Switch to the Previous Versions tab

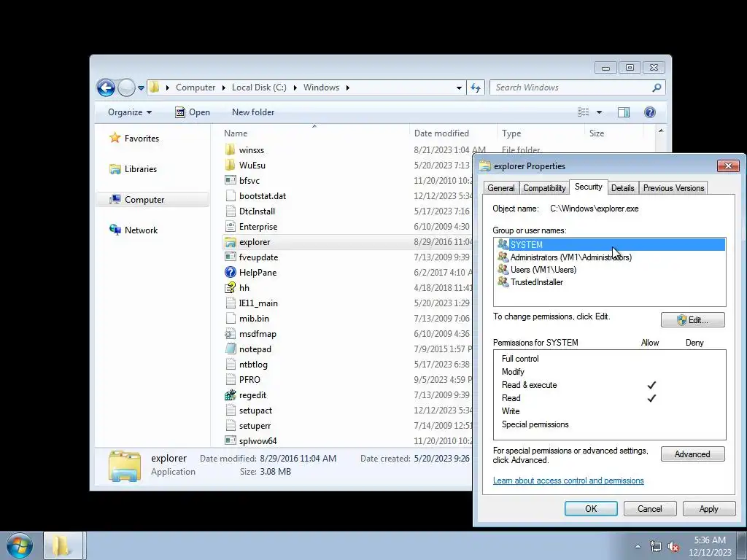pos(673,188)
